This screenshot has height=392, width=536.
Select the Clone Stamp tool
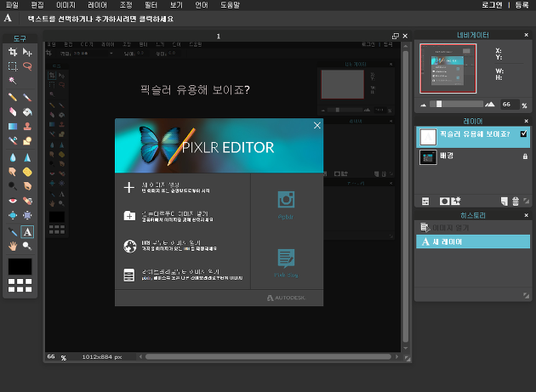tap(27, 126)
